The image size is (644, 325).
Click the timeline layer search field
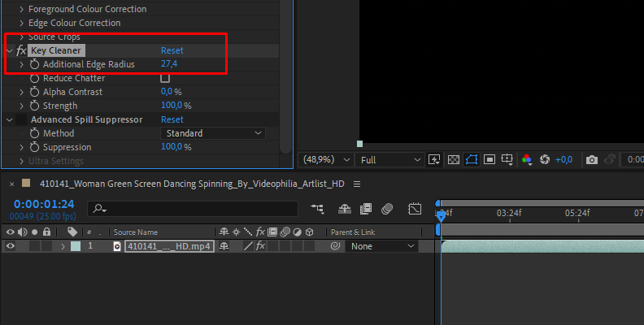(x=193, y=209)
